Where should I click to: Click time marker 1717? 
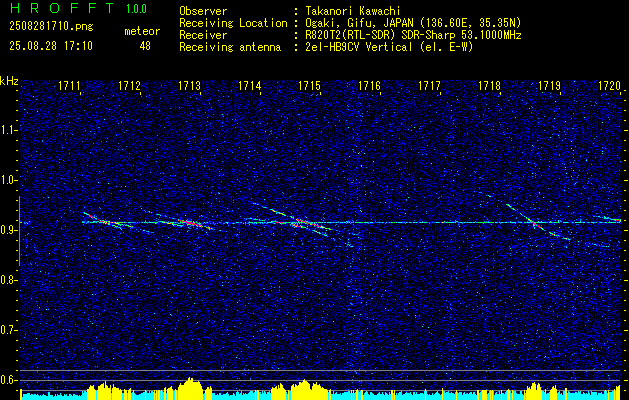pos(430,85)
